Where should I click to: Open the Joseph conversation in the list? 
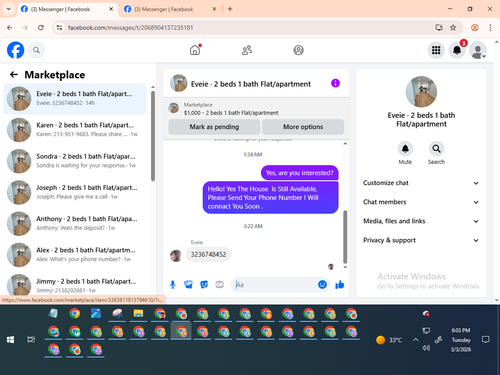point(75,192)
